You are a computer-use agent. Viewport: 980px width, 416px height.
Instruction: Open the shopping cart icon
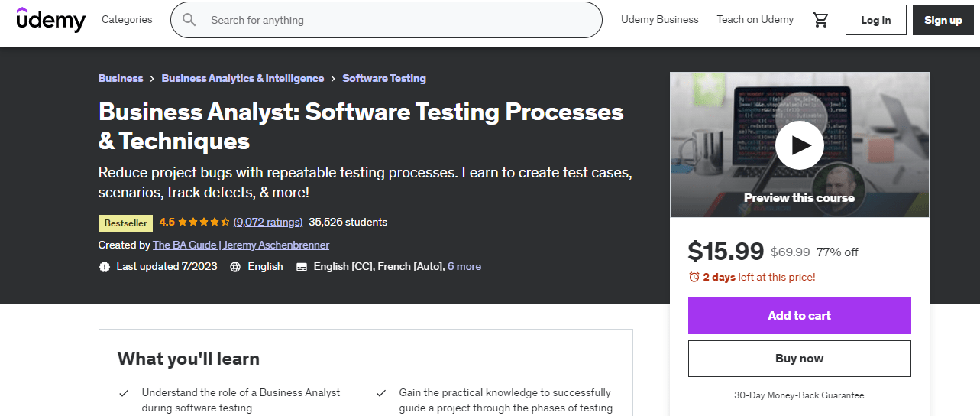[x=821, y=20]
